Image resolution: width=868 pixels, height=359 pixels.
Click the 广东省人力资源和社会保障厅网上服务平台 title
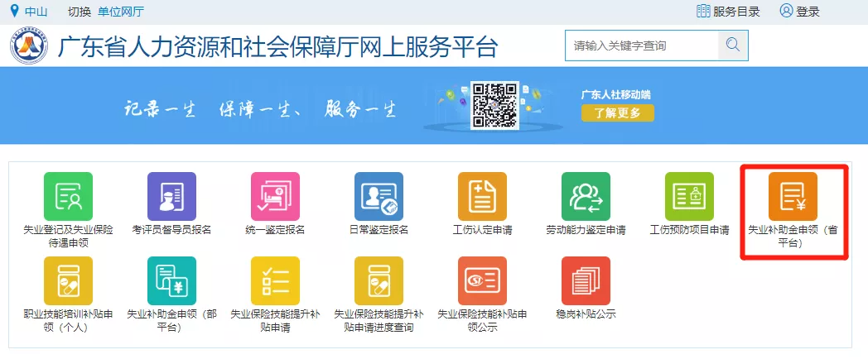pos(278,47)
